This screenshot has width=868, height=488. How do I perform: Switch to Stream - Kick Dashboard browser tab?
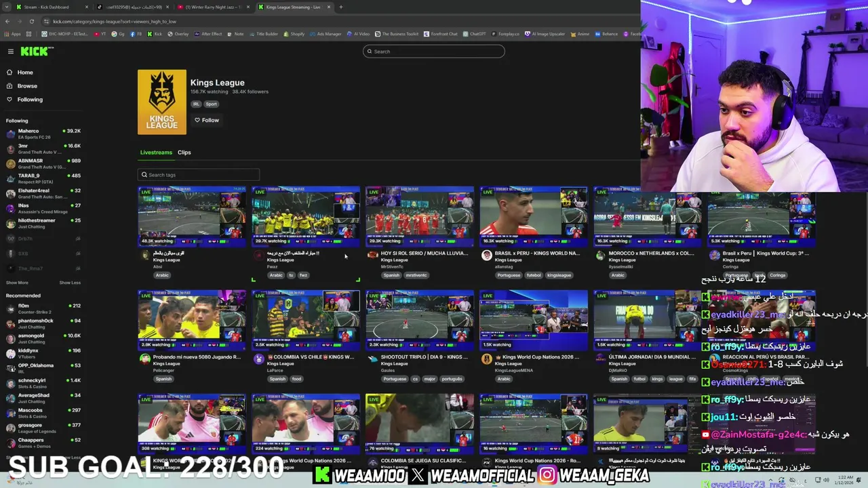pyautogui.click(x=51, y=7)
